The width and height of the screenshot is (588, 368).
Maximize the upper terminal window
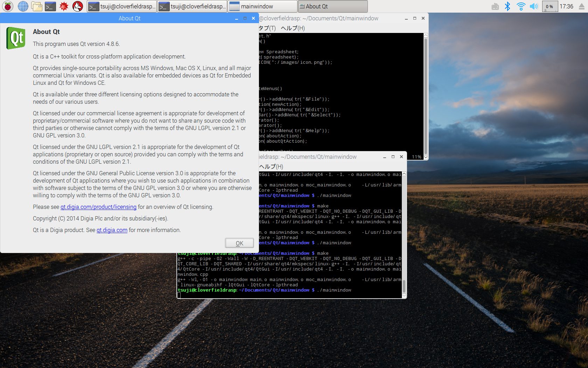(x=415, y=18)
